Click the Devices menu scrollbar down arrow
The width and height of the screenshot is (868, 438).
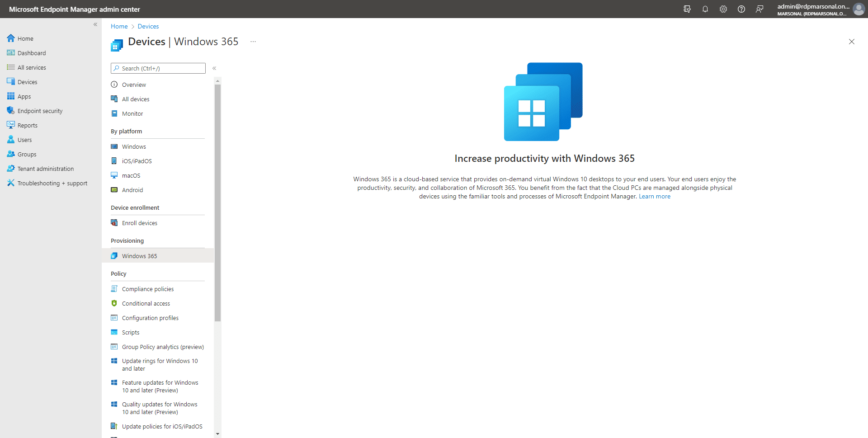(x=217, y=434)
